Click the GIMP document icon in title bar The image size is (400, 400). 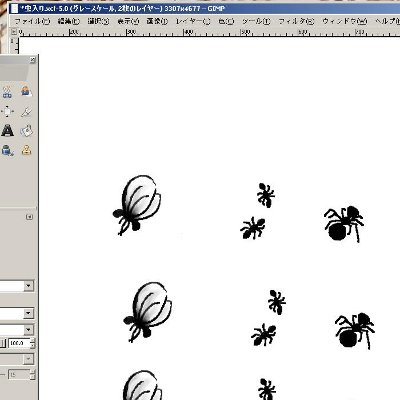point(14,9)
